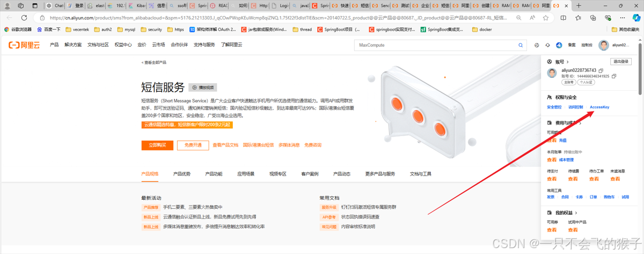Viewport: 644px width, 254px height.
Task: Add page to favorites with star icon
Action: click(546, 18)
